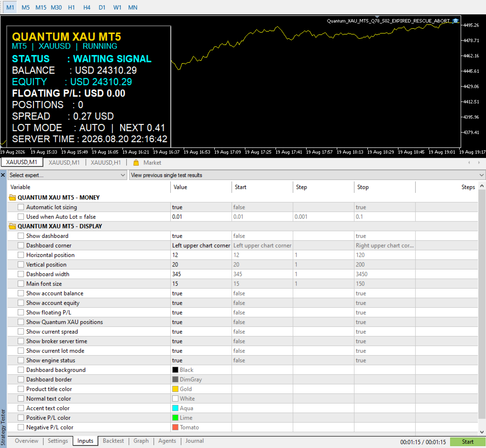This screenshot has width=486, height=448.
Task: Click the Gold Product title color swatch
Action: [x=175, y=389]
